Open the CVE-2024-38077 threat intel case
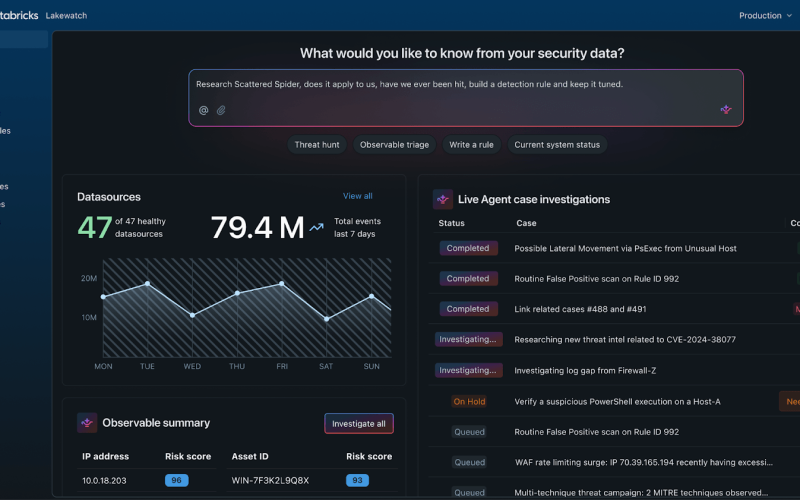Screen dimensions: 800x500 tap(624, 340)
